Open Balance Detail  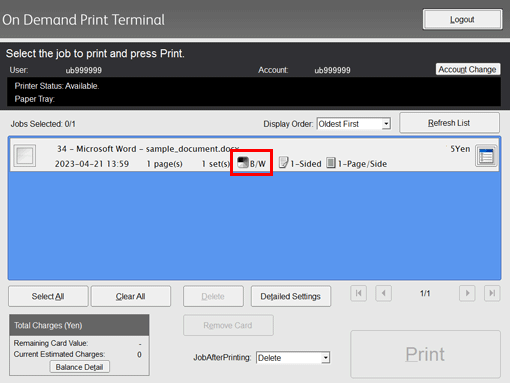pos(79,367)
